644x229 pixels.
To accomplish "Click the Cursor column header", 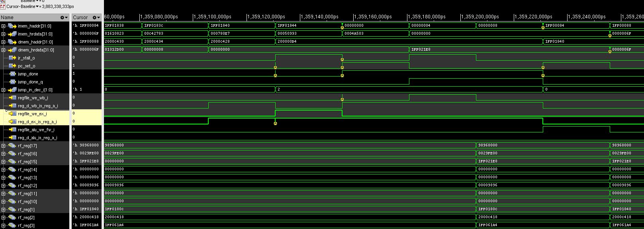I will pos(86,18).
